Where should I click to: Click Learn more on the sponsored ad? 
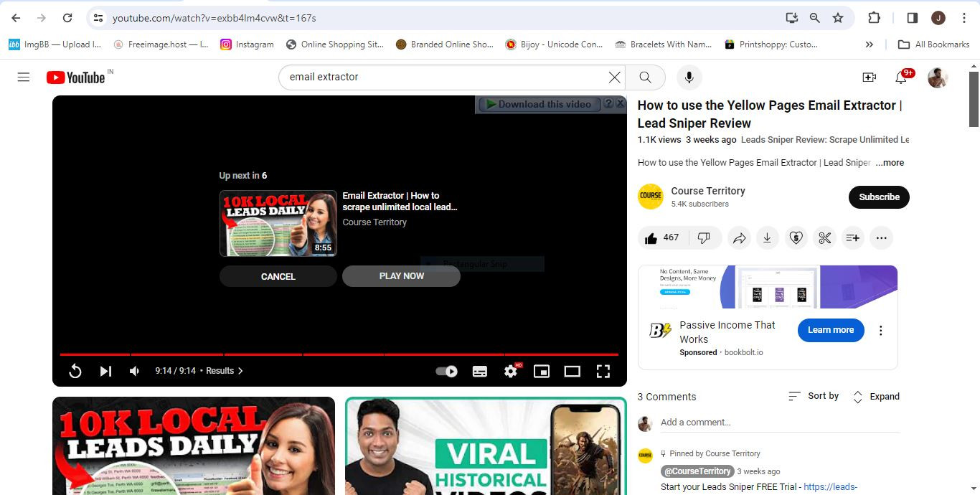point(831,330)
